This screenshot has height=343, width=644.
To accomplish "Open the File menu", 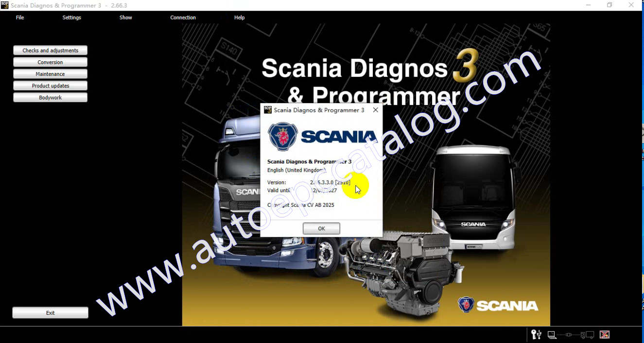I will tap(20, 18).
